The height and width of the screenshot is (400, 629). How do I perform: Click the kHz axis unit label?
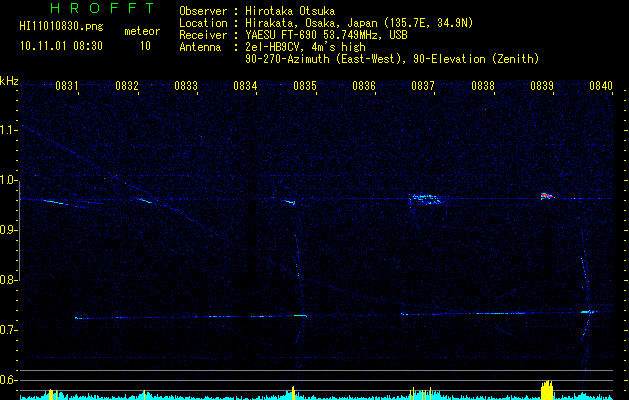pos(9,81)
